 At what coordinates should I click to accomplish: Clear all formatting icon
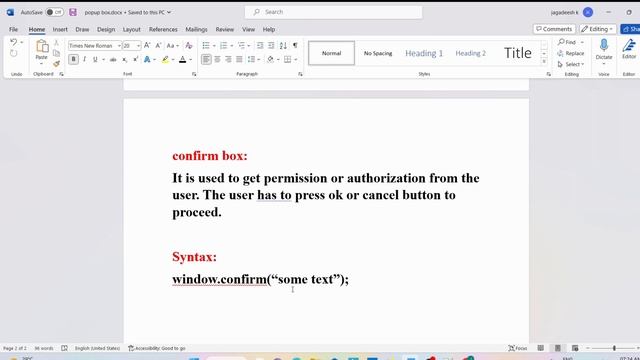point(189,46)
